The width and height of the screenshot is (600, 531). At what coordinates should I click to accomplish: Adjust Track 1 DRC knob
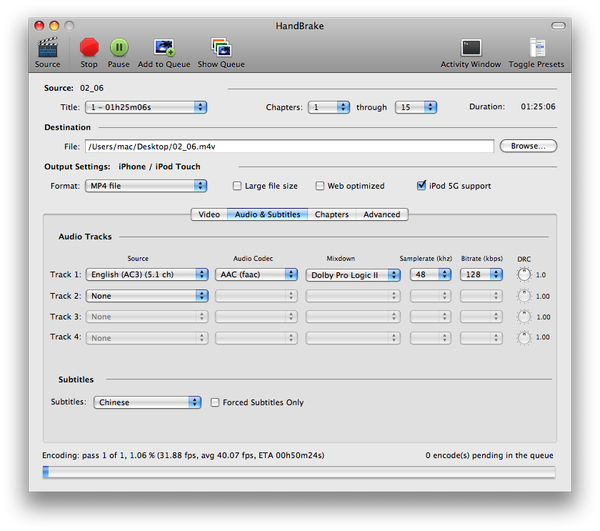coord(524,275)
